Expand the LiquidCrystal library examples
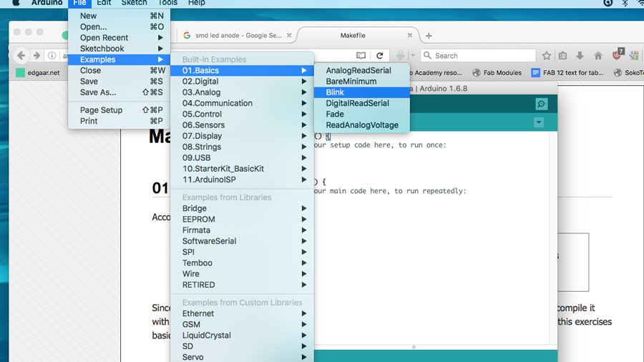 (243, 336)
